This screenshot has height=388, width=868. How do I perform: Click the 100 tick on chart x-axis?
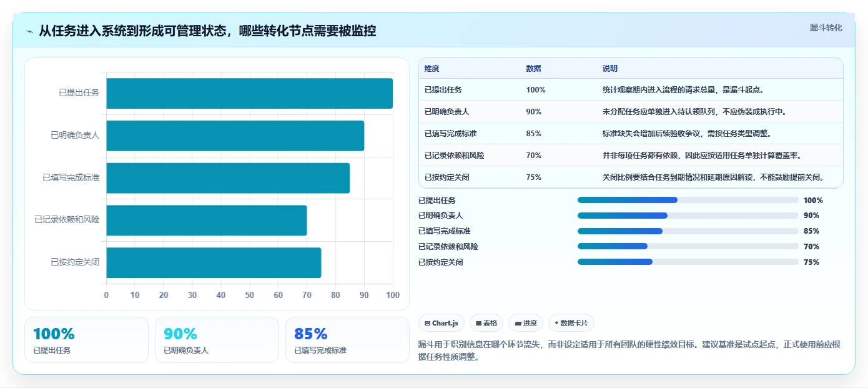point(392,295)
